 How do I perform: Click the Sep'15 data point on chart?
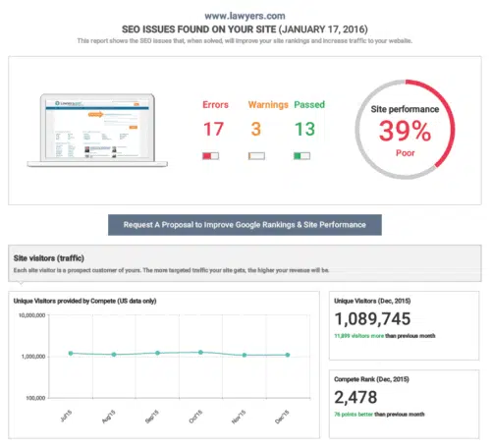[157, 353]
